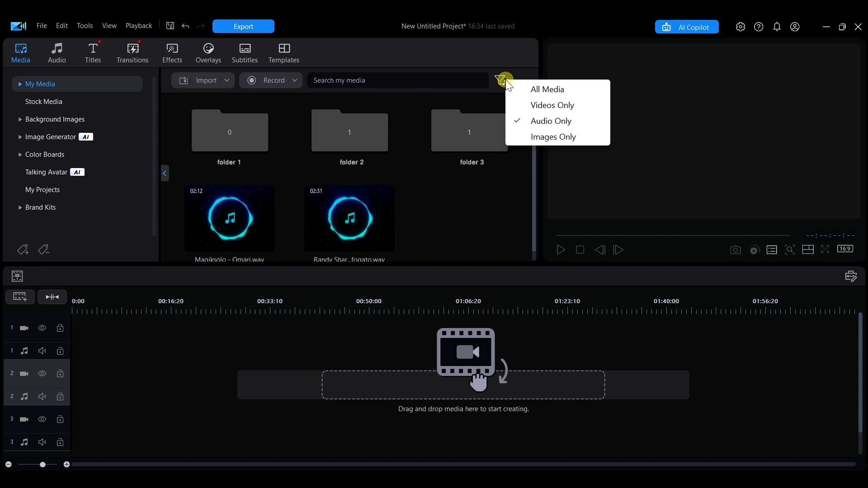The height and width of the screenshot is (488, 868).
Task: Open the View menu
Action: 109,26
